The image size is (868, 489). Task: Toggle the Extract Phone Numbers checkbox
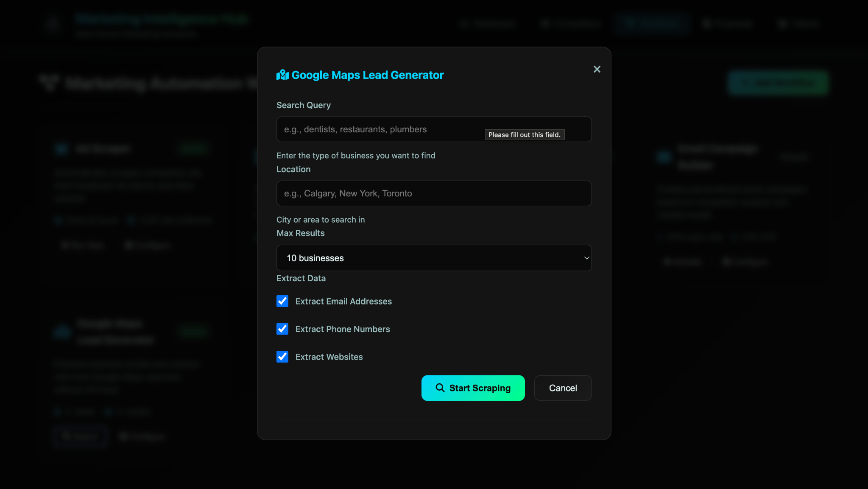(x=282, y=329)
